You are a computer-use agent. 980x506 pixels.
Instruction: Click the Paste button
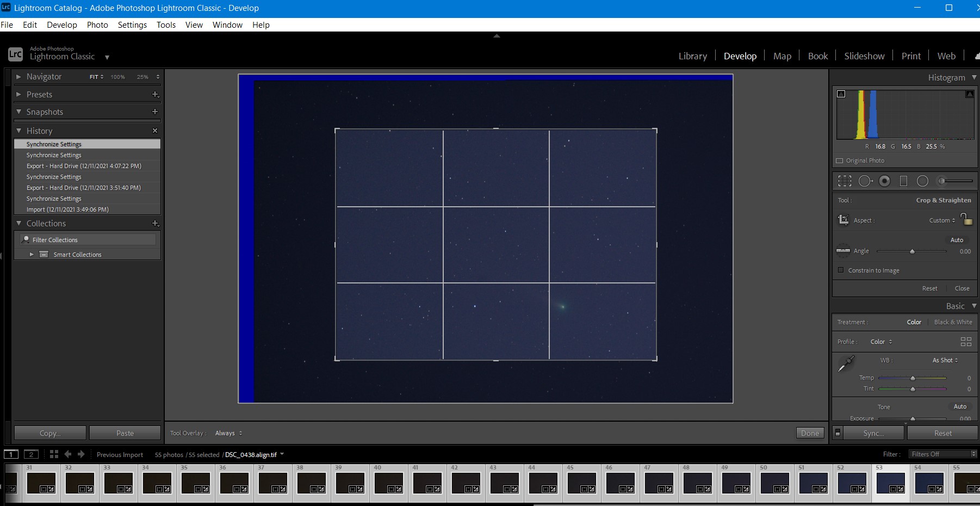point(125,433)
